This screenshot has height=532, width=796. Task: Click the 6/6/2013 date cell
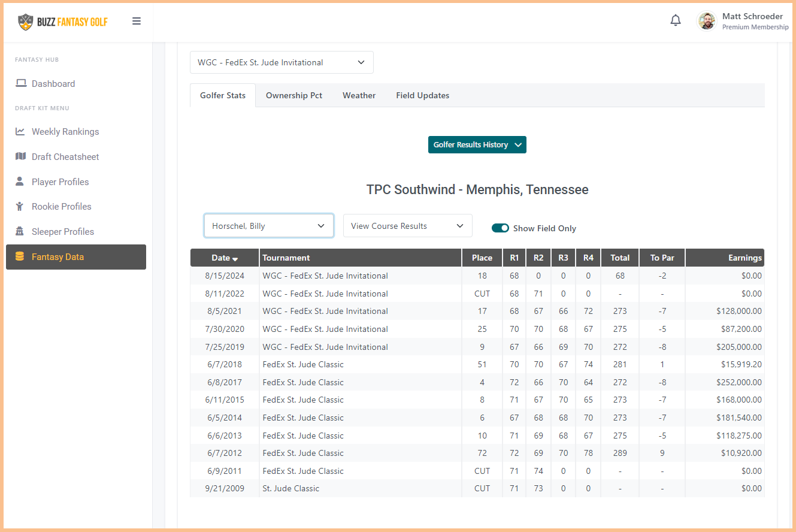tap(225, 436)
